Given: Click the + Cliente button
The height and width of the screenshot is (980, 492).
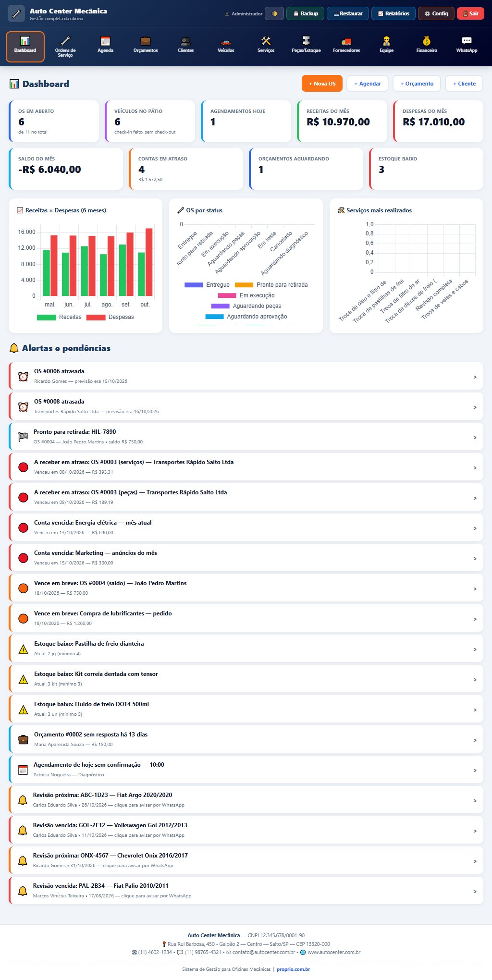Looking at the screenshot, I should (x=464, y=84).
